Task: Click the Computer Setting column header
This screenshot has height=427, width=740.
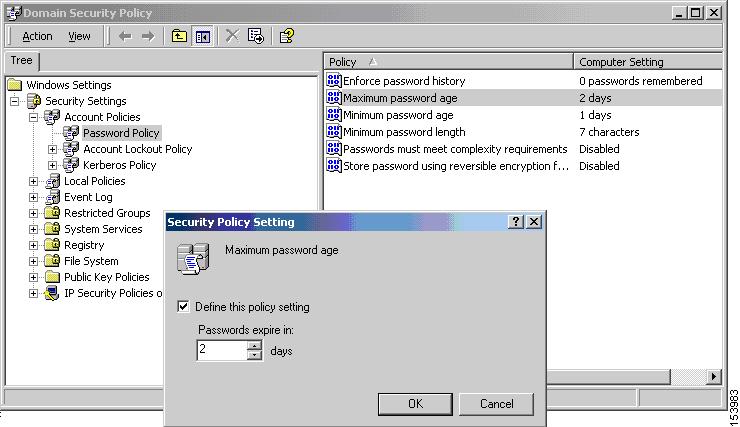Action: 648,62
